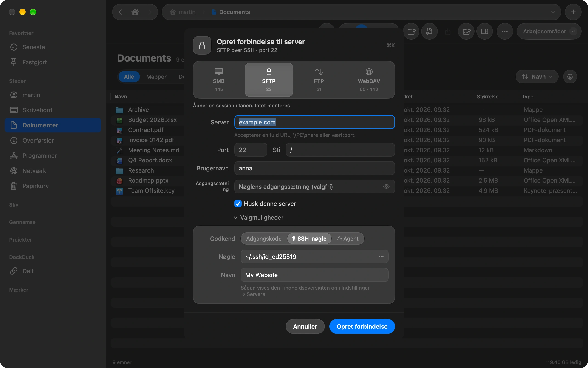Click the new tab plus icon

click(573, 12)
